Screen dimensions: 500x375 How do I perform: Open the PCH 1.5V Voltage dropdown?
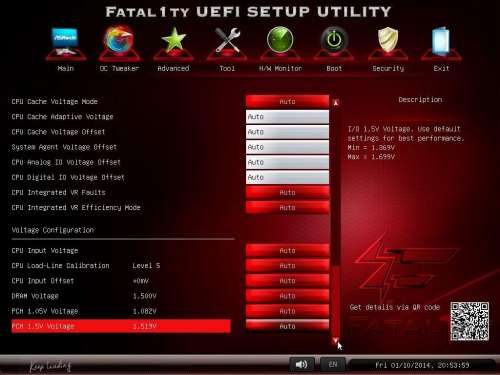pyautogui.click(x=287, y=326)
